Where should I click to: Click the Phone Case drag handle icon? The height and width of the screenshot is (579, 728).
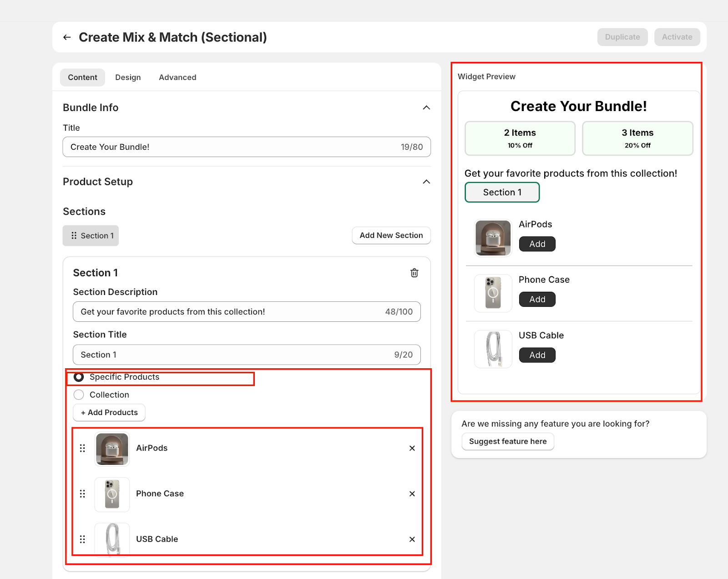point(82,494)
